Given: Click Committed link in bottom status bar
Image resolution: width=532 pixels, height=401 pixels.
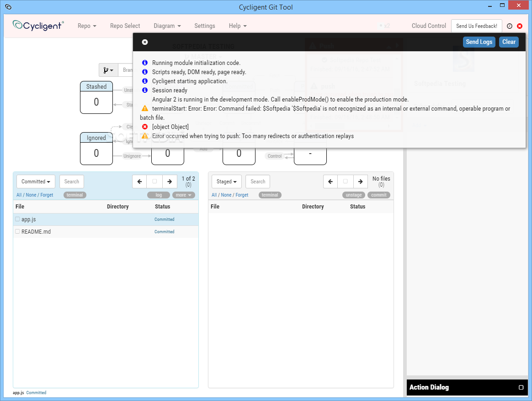Looking at the screenshot, I should tap(36, 392).
